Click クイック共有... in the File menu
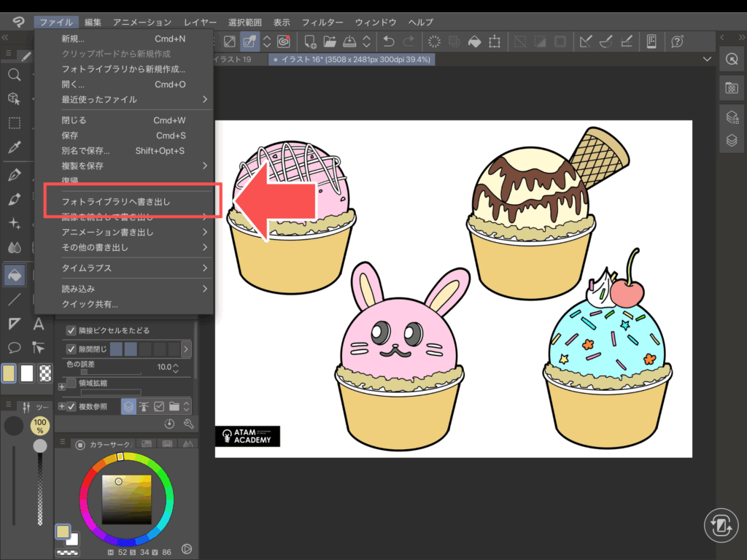Viewport: 747px width, 560px height. 90,304
